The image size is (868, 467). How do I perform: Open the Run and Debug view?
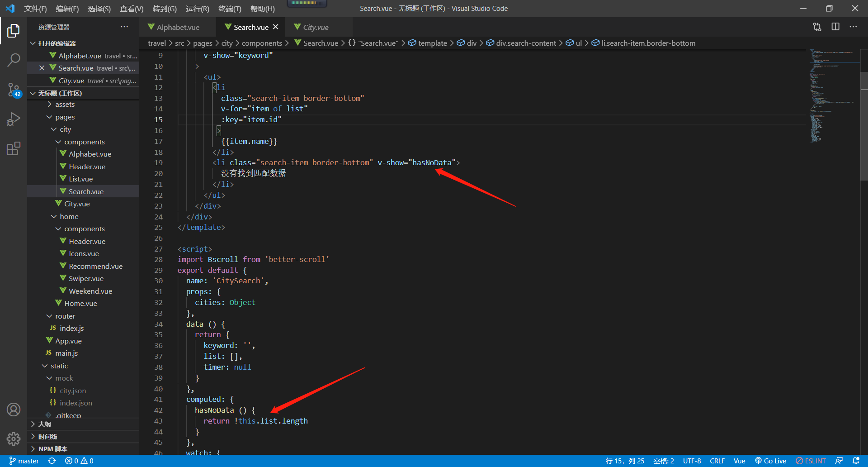click(x=14, y=119)
